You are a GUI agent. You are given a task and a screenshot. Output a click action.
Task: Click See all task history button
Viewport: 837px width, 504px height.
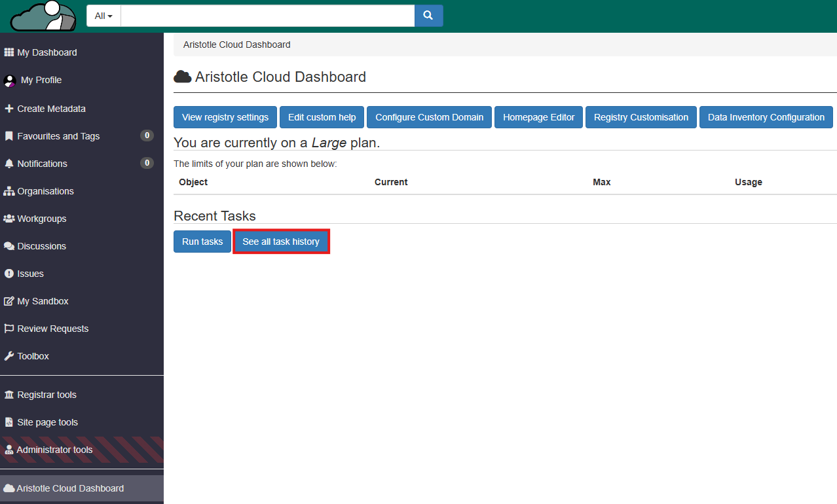click(x=281, y=242)
